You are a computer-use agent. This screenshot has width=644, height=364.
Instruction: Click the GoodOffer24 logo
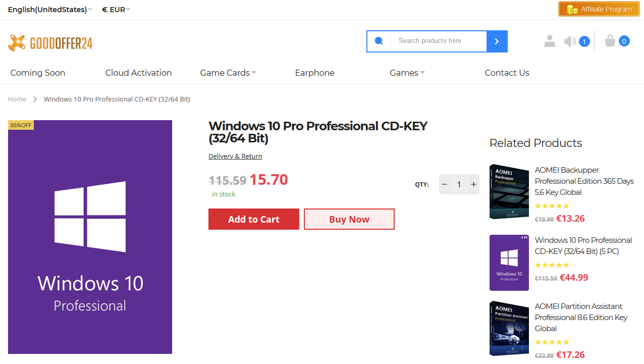[50, 43]
